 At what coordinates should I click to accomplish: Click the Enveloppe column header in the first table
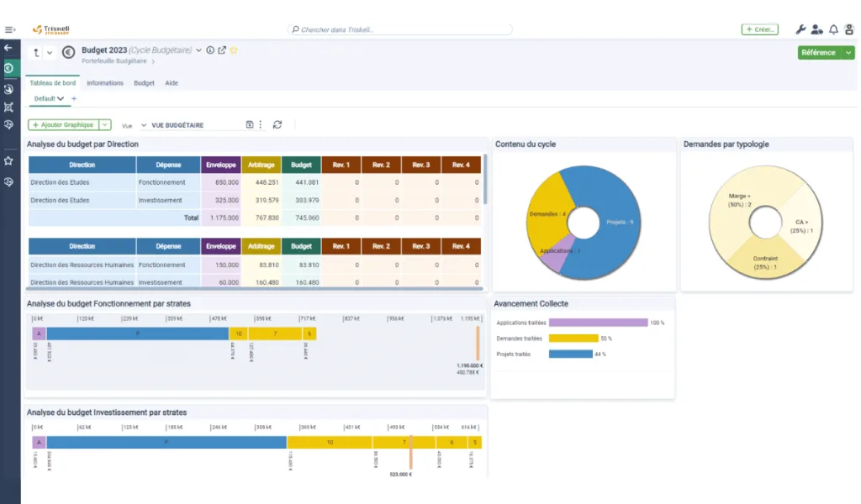(221, 165)
